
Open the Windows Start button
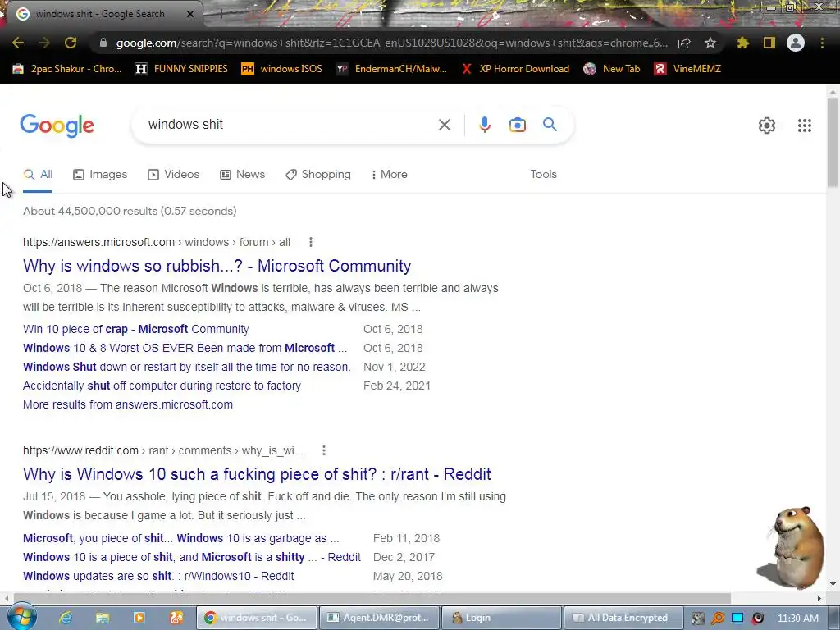(21, 617)
